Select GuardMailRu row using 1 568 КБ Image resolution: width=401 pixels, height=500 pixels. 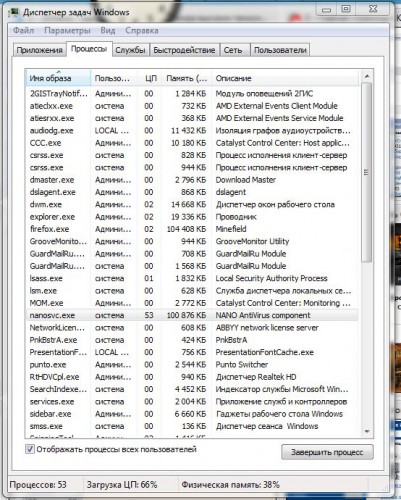coord(192,266)
